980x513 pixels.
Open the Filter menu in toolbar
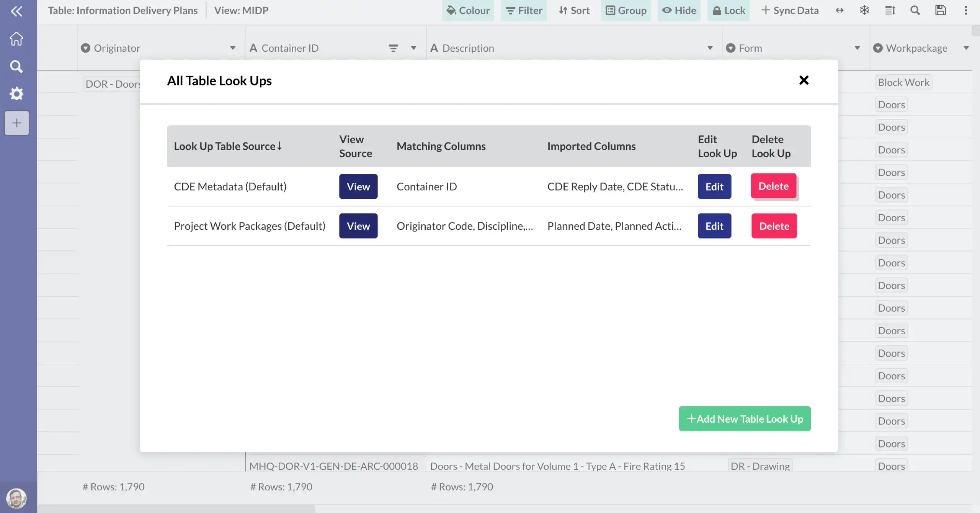pyautogui.click(x=524, y=10)
